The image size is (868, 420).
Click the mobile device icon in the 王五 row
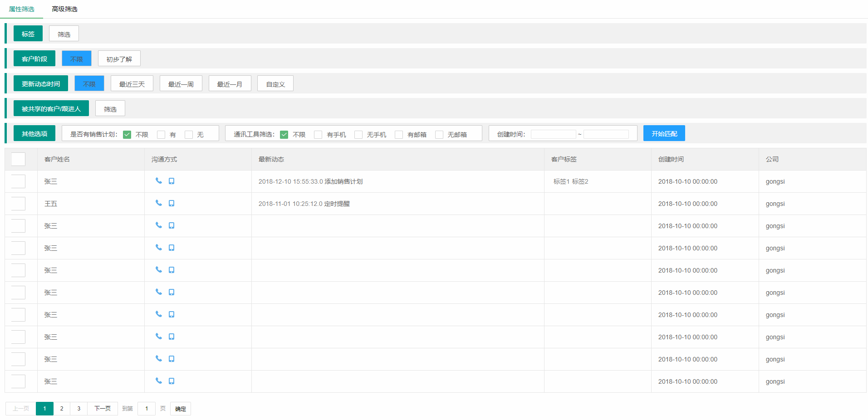[172, 203]
